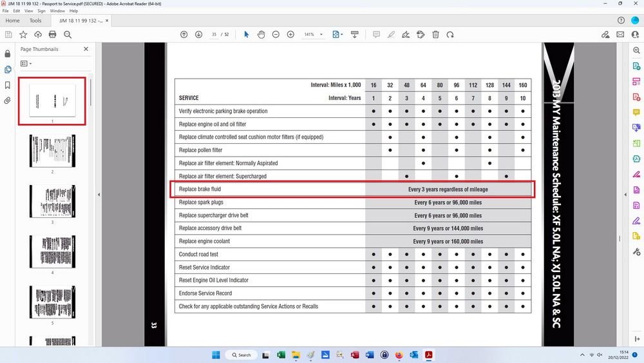This screenshot has width=644, height=363.
Task: Click the Zoom In plus button
Action: tap(290, 34)
